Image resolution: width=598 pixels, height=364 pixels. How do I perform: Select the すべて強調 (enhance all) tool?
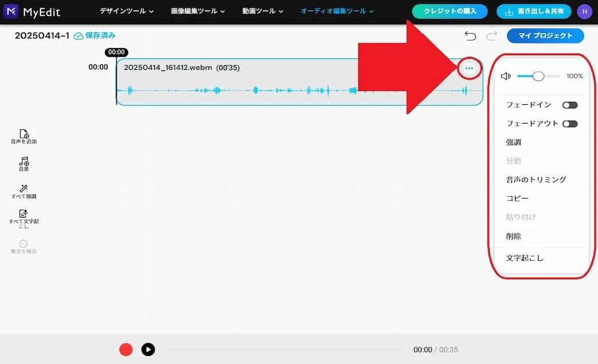tap(23, 191)
